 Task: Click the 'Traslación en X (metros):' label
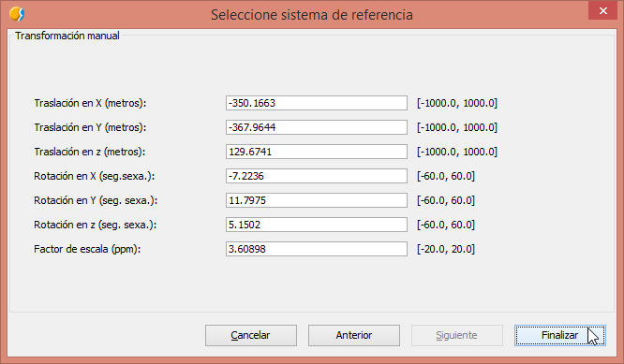pyautogui.click(x=90, y=103)
